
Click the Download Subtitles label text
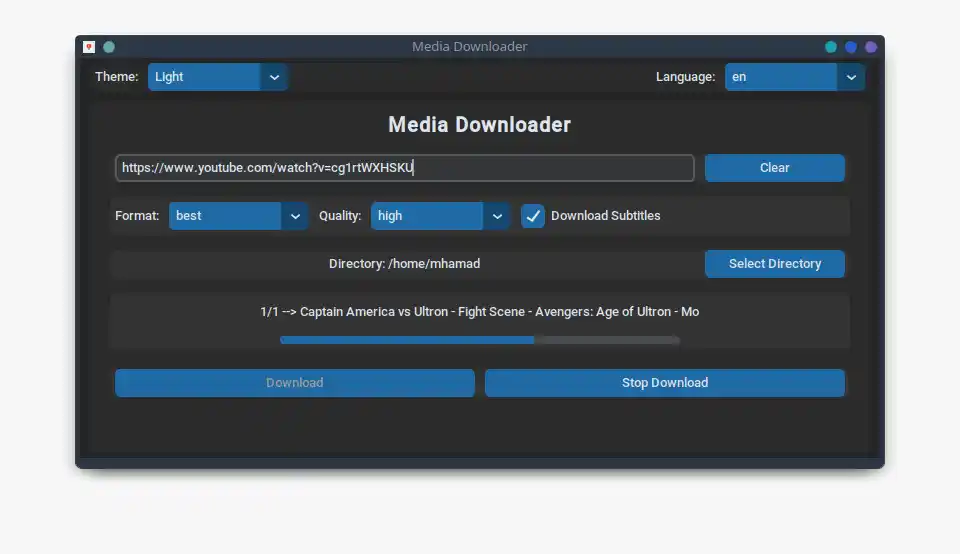[606, 216]
